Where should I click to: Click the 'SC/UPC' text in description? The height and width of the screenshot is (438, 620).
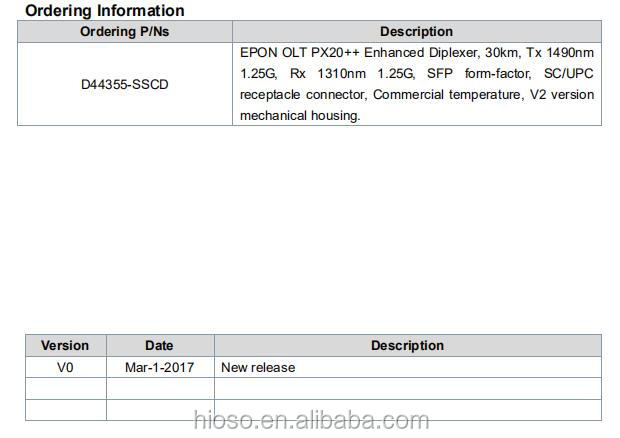coord(569,74)
